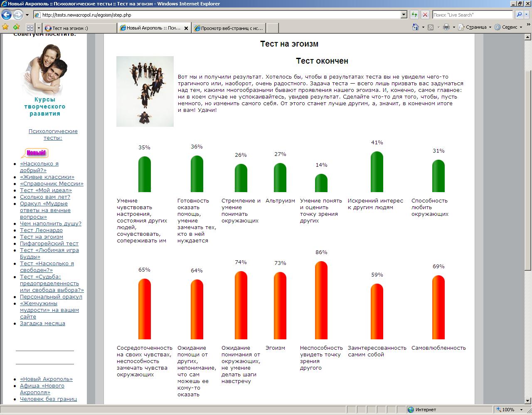
Task: Close the active Новый Акрополь tab
Action: click(186, 28)
